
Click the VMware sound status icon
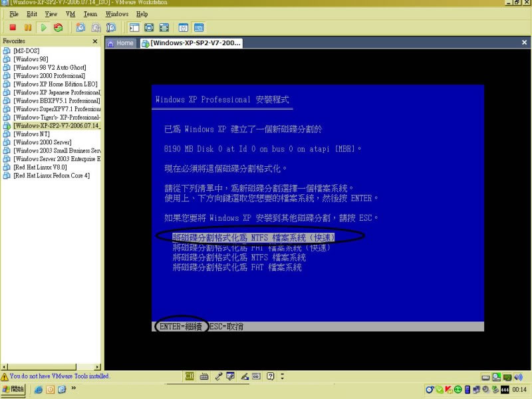pos(518,377)
